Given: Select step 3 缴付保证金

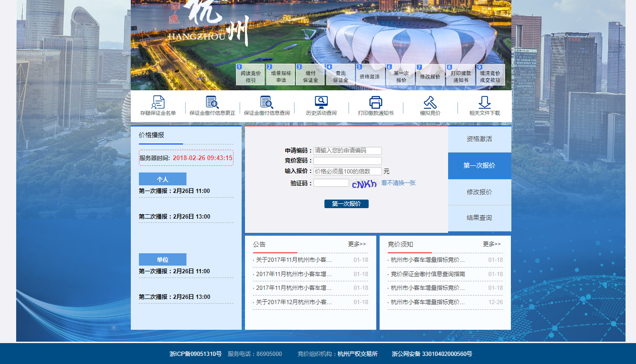Looking at the screenshot, I should coord(310,76).
